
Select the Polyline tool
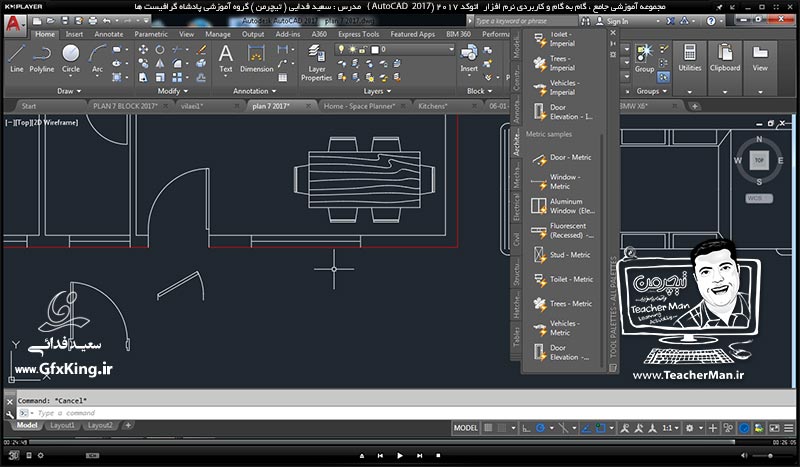click(x=41, y=58)
